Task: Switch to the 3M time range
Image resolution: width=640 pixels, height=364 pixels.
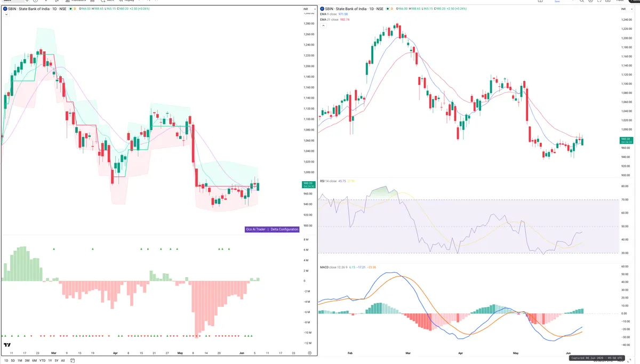Action: (27, 360)
